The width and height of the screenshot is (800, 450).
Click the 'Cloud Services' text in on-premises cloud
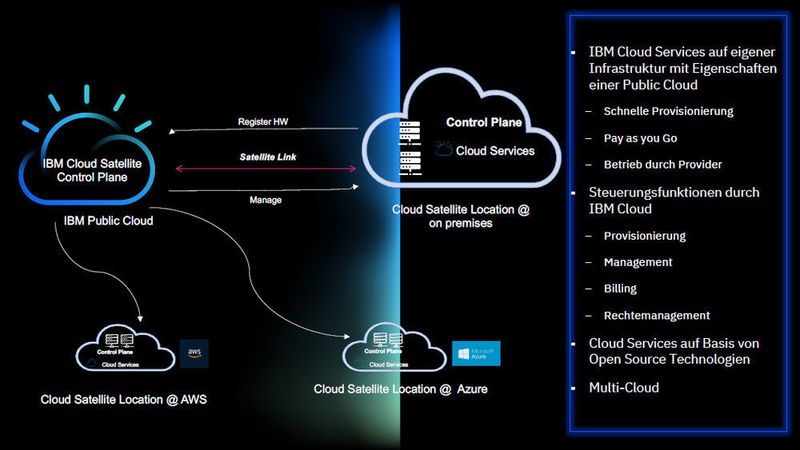[495, 151]
